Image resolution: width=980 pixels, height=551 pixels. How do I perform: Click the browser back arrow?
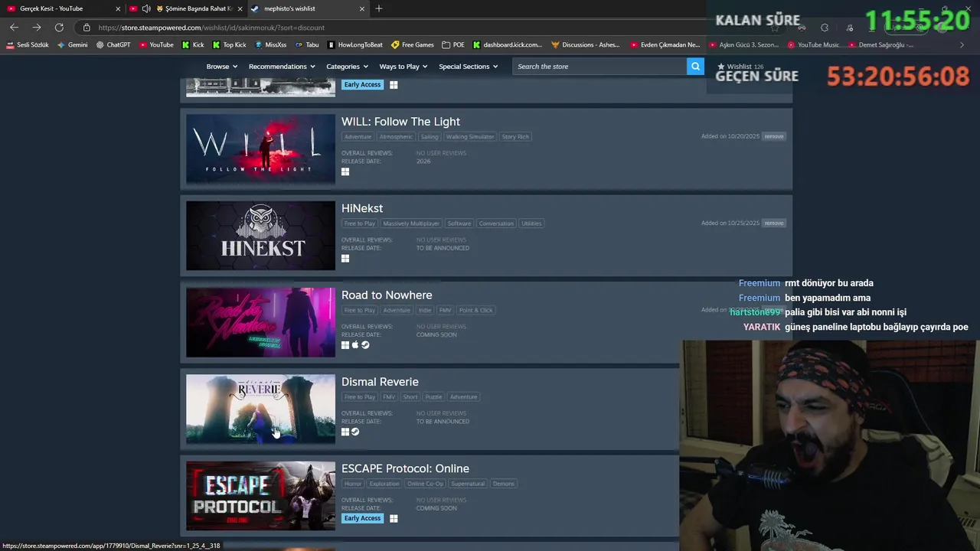pos(14,28)
